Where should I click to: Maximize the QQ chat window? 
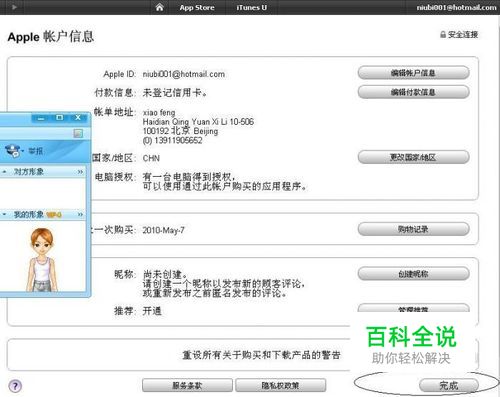[x=60, y=117]
